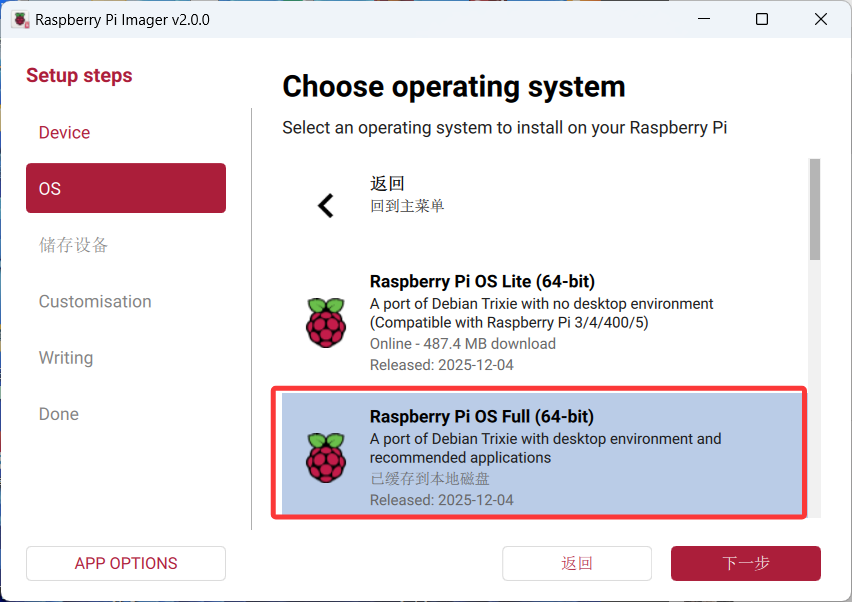Click the Raspberry Pi Imager title bar icon

[x=21, y=20]
